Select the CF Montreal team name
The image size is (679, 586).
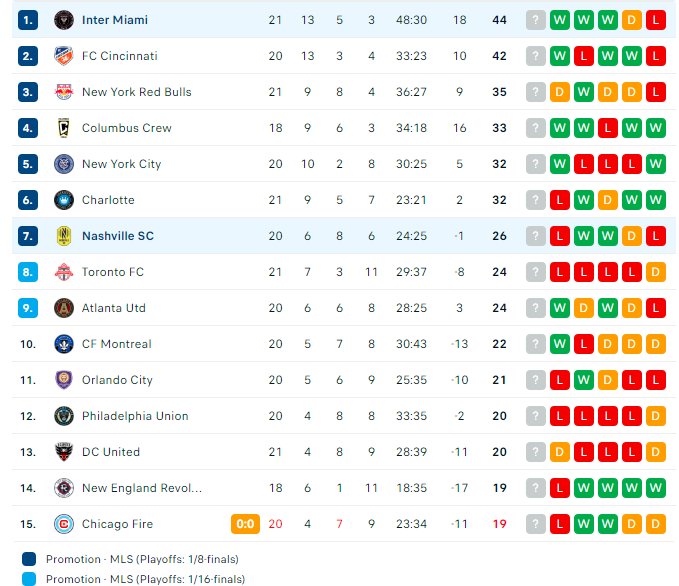(x=117, y=344)
